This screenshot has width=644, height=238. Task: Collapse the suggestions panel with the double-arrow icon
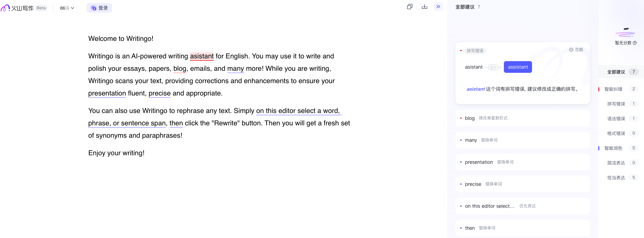point(438,7)
